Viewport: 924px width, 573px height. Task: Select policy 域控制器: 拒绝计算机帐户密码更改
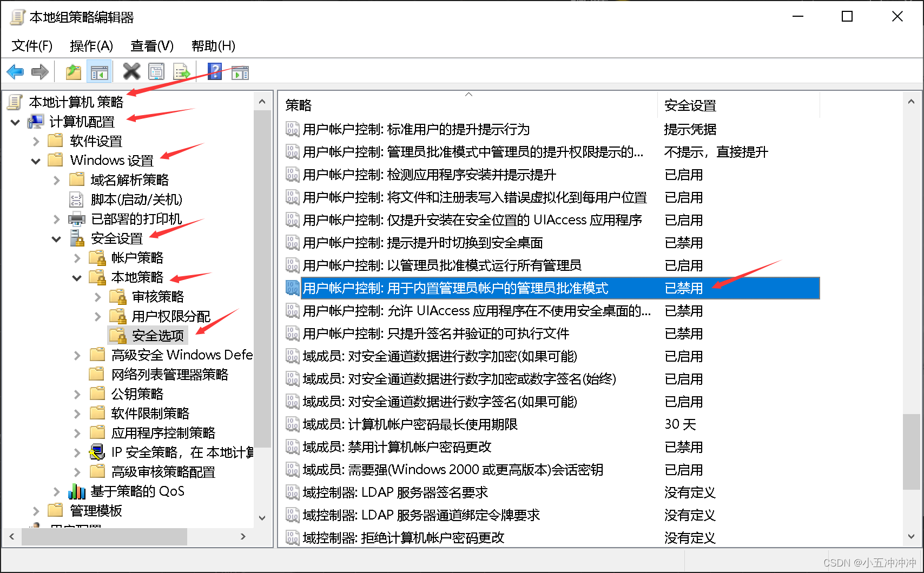click(x=404, y=538)
